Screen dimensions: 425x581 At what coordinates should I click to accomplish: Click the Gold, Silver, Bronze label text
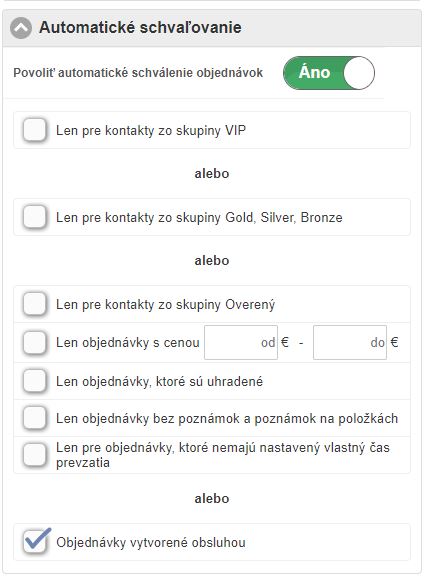click(199, 218)
